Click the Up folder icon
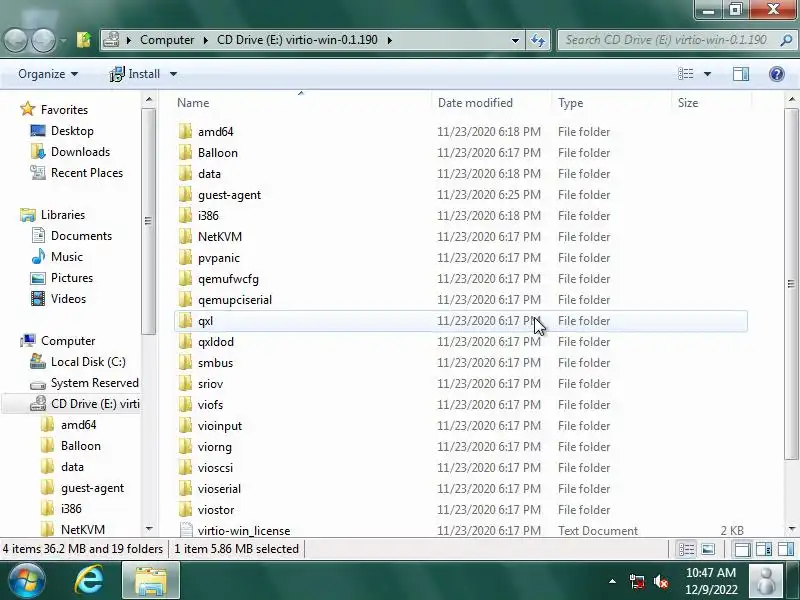The height and width of the screenshot is (600, 800). click(x=84, y=40)
